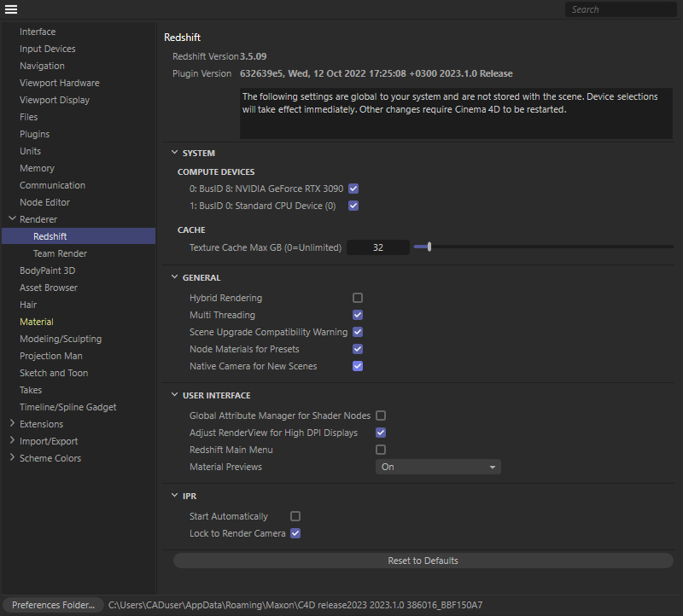The width and height of the screenshot is (683, 616).
Task: Click the preferences folder path text
Action: pos(295,605)
